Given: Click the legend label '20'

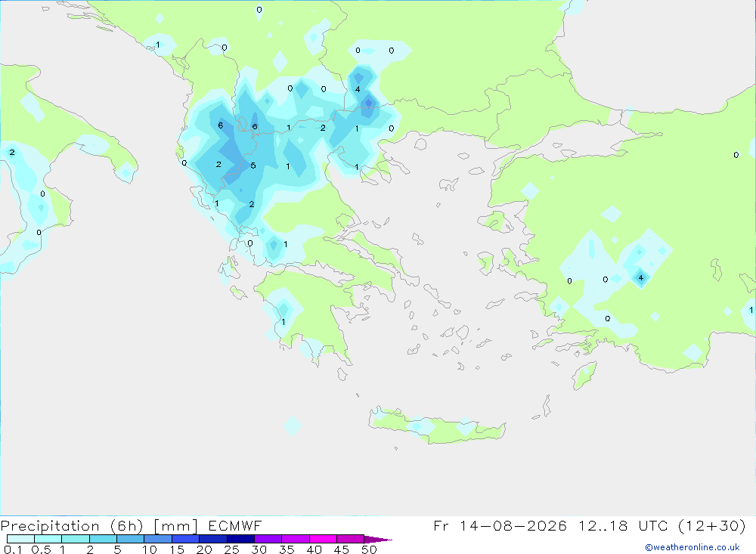Looking at the screenshot, I should coord(204,549).
